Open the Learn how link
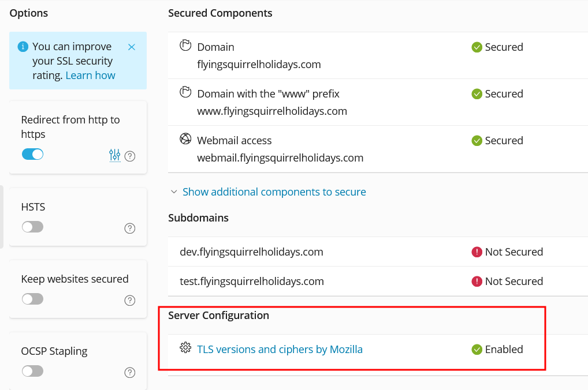 pos(90,76)
